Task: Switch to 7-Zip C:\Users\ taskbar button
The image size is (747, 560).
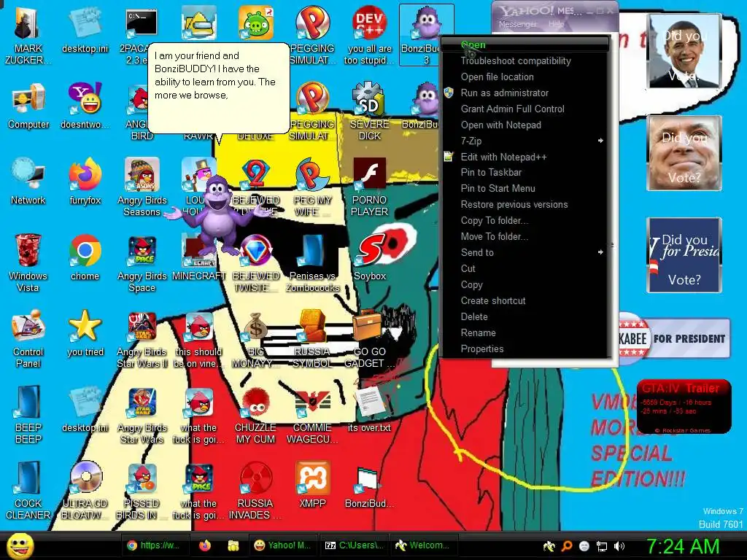Action: click(354, 545)
